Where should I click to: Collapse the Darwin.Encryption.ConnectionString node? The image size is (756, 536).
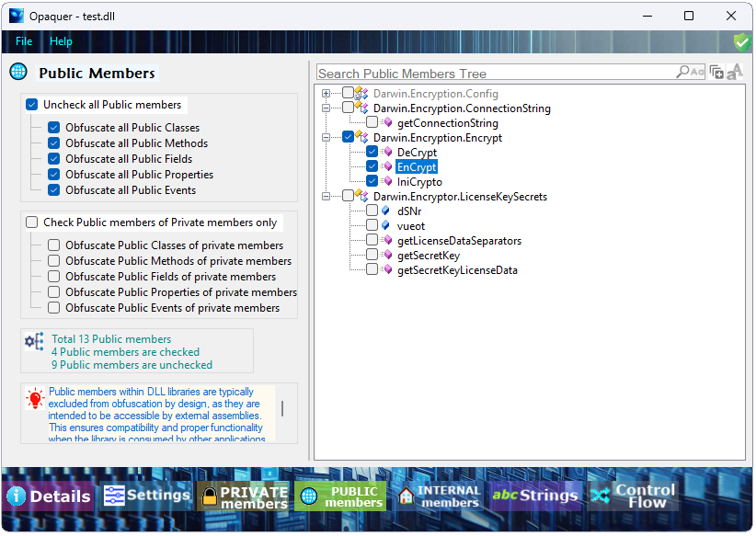click(326, 108)
